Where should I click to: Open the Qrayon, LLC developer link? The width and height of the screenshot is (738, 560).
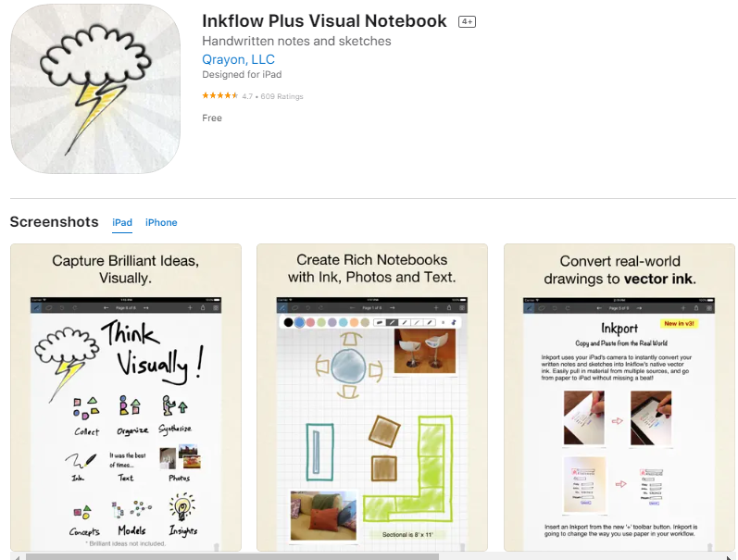[x=238, y=59]
